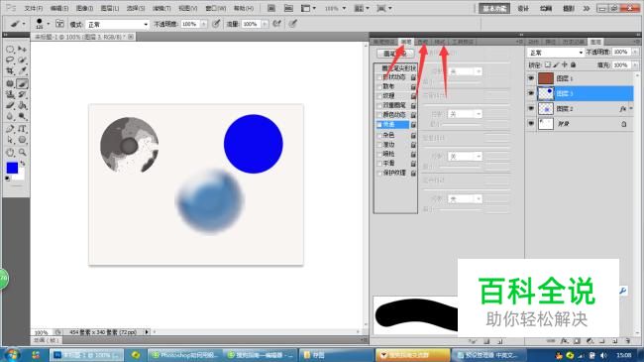
Task: Toggle the 散布 checkbox in brush panel
Action: [x=379, y=87]
